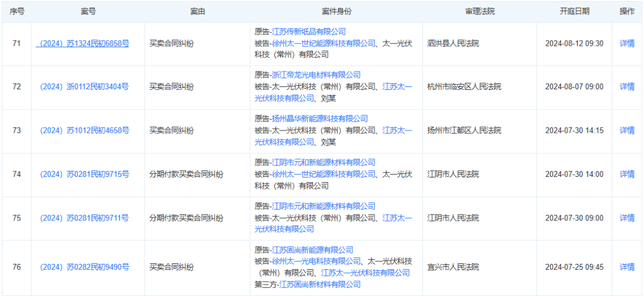Open plaintiff 江苏传新纸品有限公司 link

click(308, 32)
